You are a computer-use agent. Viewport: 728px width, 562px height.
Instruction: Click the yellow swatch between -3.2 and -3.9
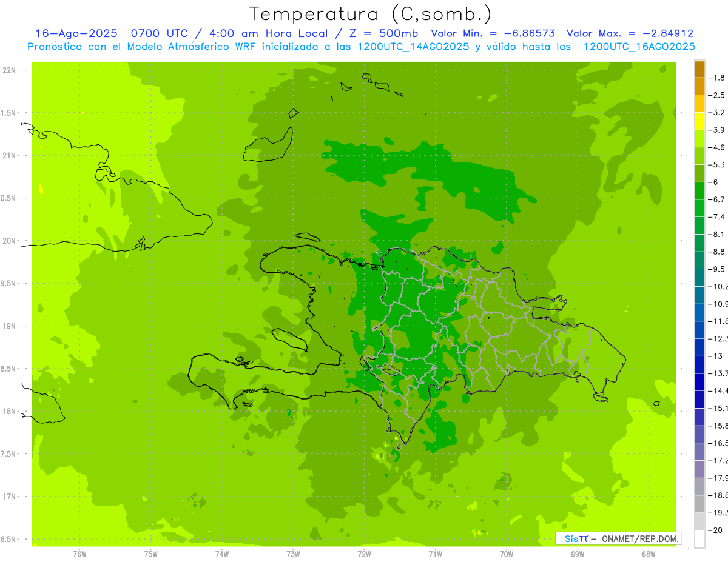(699, 121)
